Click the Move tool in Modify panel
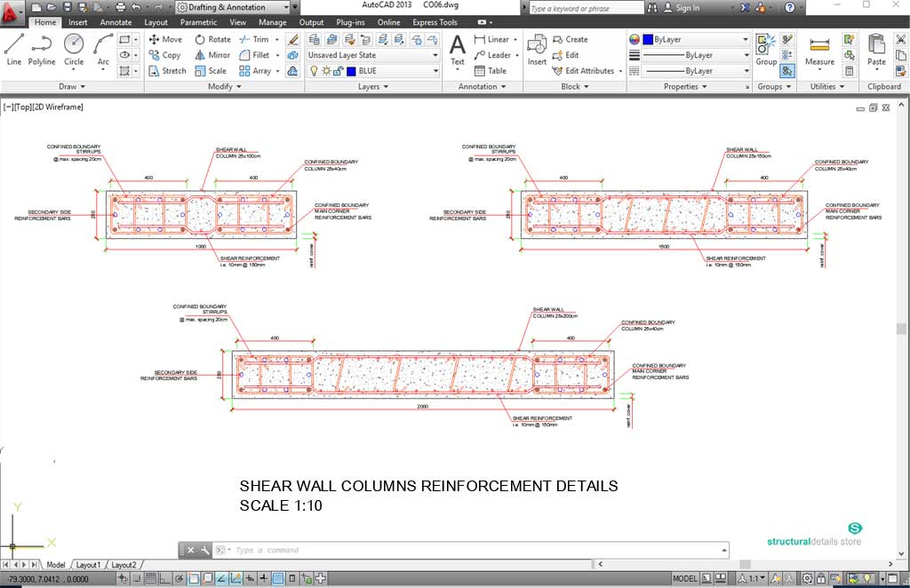Image resolution: width=910 pixels, height=588 pixels. [165, 39]
